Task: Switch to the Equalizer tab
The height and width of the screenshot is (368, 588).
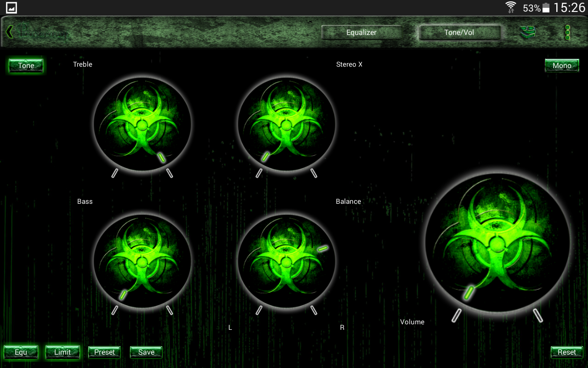Action: (362, 33)
